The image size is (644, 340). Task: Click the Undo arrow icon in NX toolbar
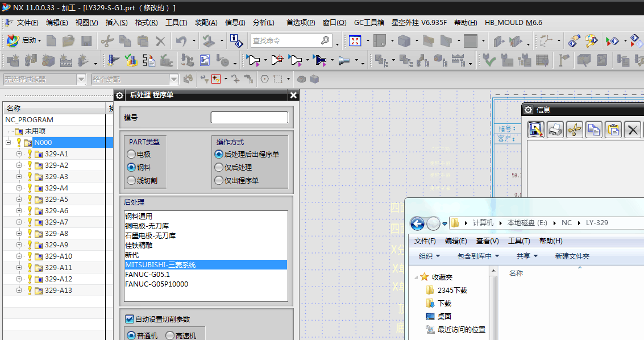pos(181,41)
